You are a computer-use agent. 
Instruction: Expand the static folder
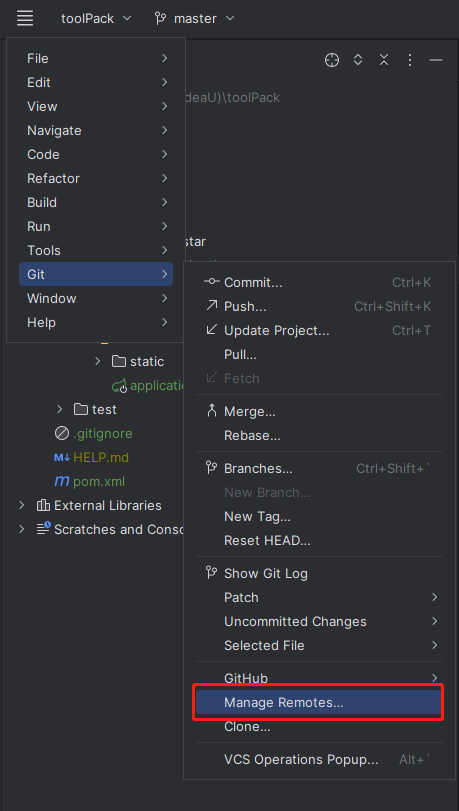coord(98,361)
